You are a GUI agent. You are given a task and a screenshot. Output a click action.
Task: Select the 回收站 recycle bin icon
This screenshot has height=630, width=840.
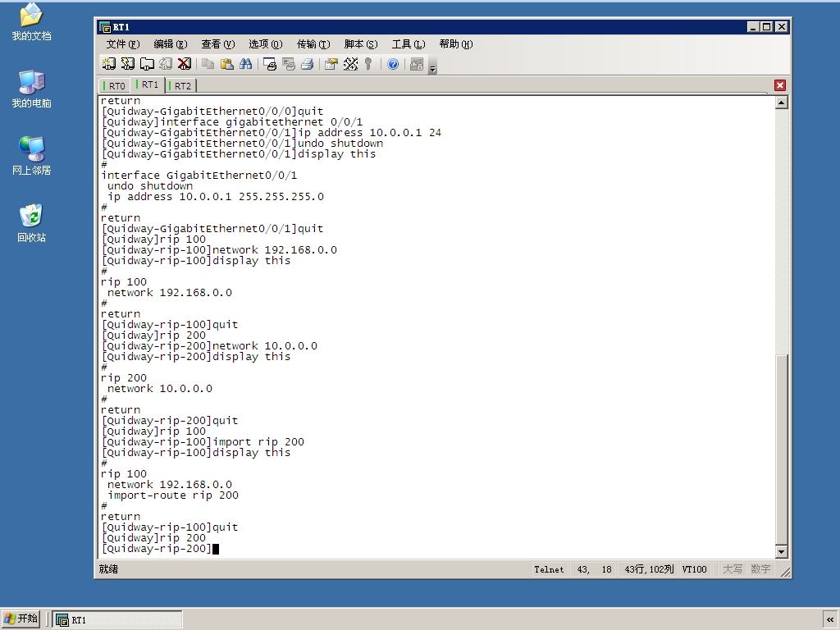pos(32,223)
